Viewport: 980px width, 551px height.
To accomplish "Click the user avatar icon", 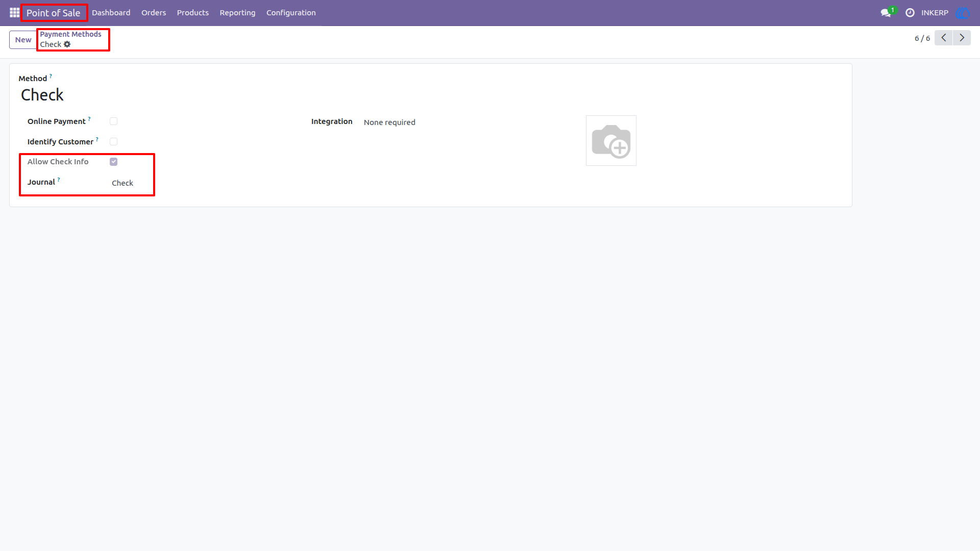I will pyautogui.click(x=963, y=13).
